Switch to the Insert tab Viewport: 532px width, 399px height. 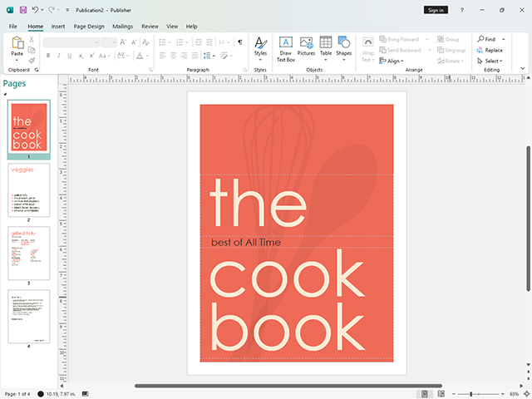[x=58, y=27]
